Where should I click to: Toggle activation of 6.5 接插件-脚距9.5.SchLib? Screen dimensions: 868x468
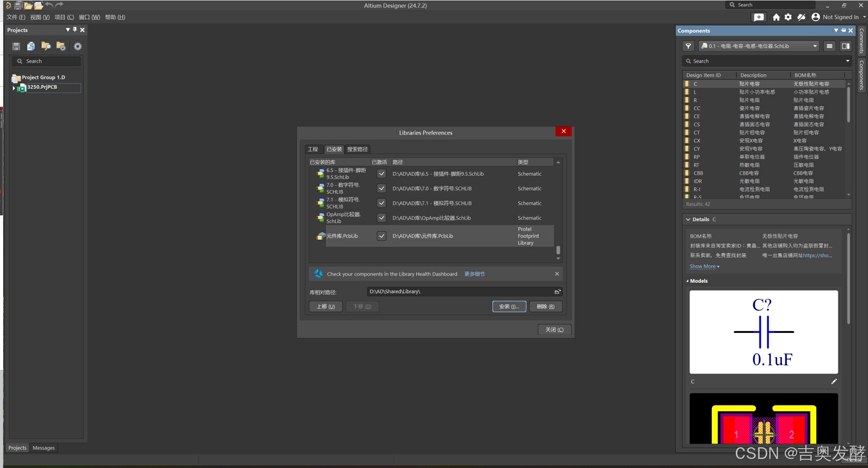382,174
